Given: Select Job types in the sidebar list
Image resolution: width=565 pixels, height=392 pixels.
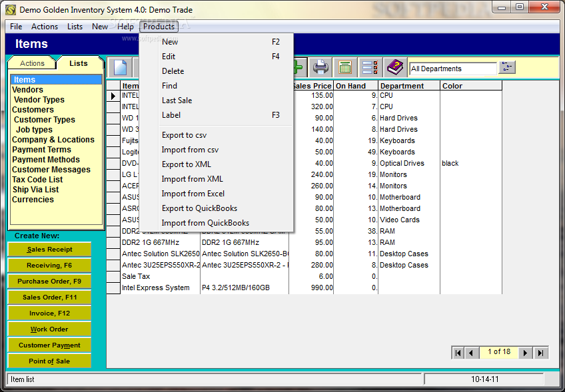Looking at the screenshot, I should pyautogui.click(x=34, y=130).
